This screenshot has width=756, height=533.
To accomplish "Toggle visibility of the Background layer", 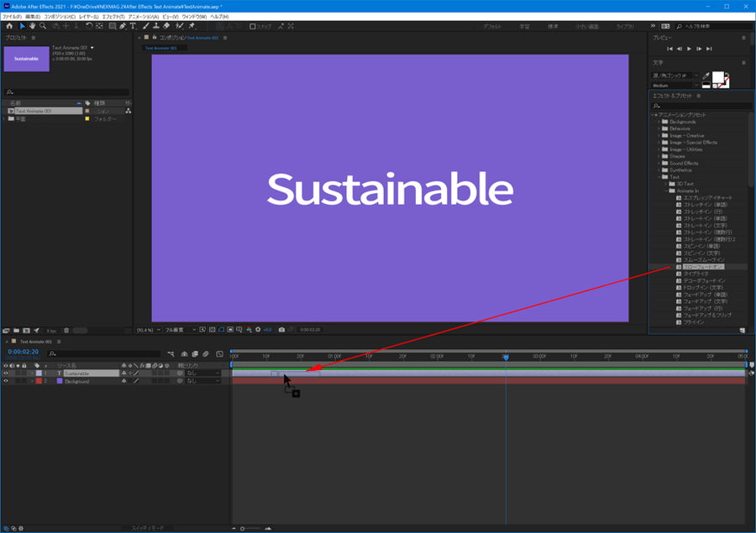I will tap(6, 381).
